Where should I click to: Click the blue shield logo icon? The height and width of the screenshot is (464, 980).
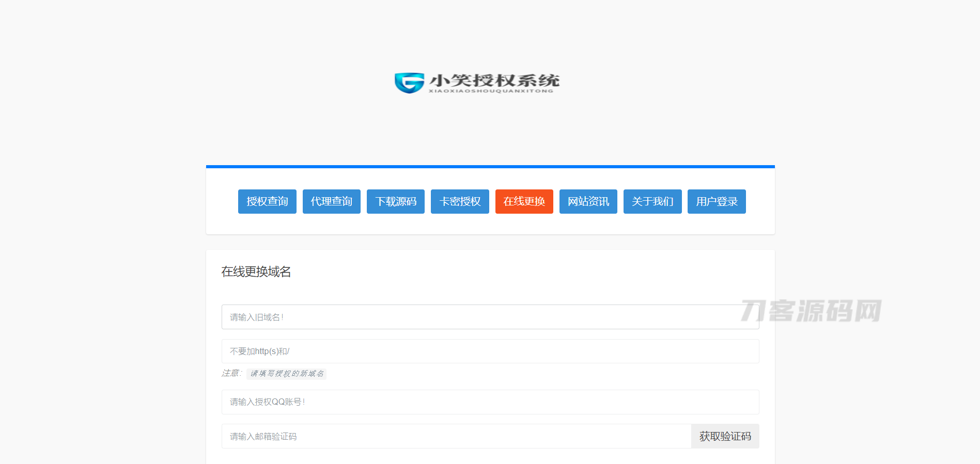point(409,83)
